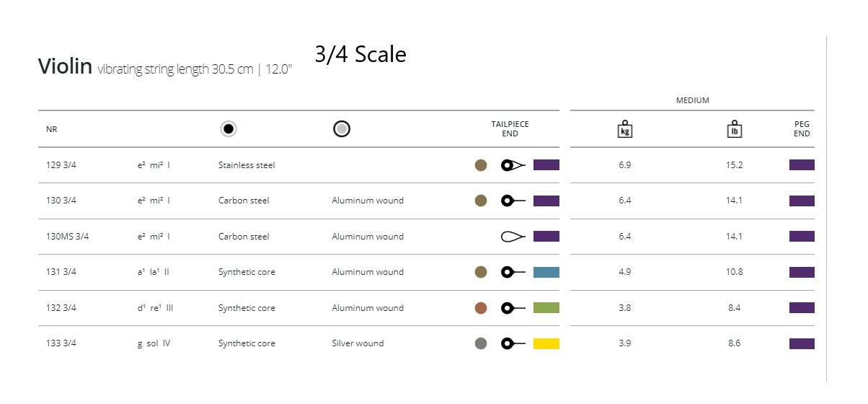Click the gray dot in the 133 3/4 row
868x404 pixels.
[x=481, y=343]
